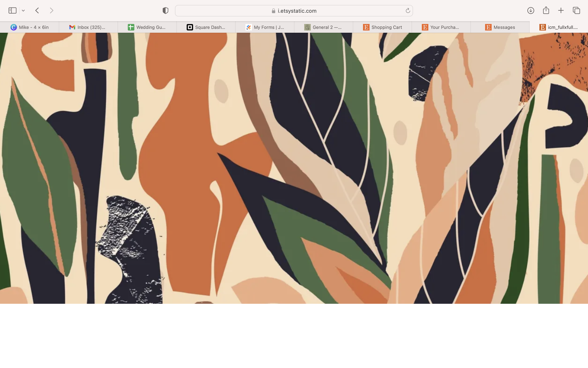Go back to the previous page
Screen dimensions: 588x368
click(37, 10)
